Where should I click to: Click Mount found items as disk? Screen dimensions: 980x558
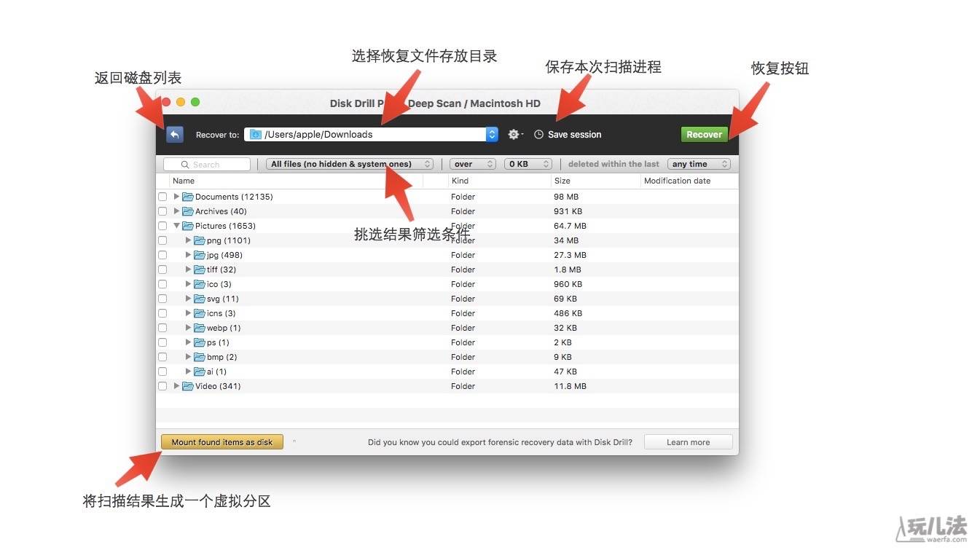click(x=222, y=441)
